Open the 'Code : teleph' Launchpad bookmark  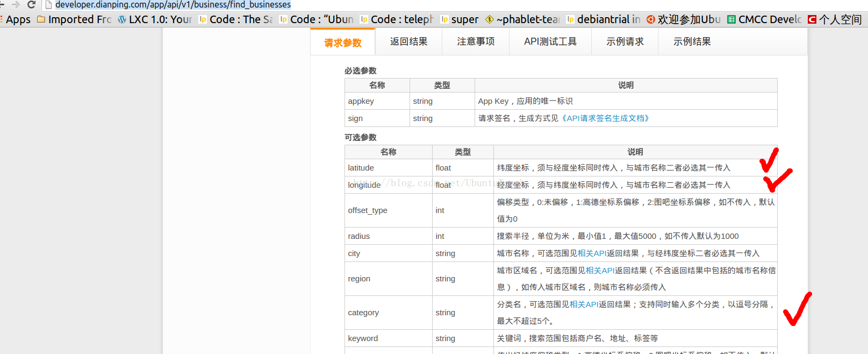397,19
